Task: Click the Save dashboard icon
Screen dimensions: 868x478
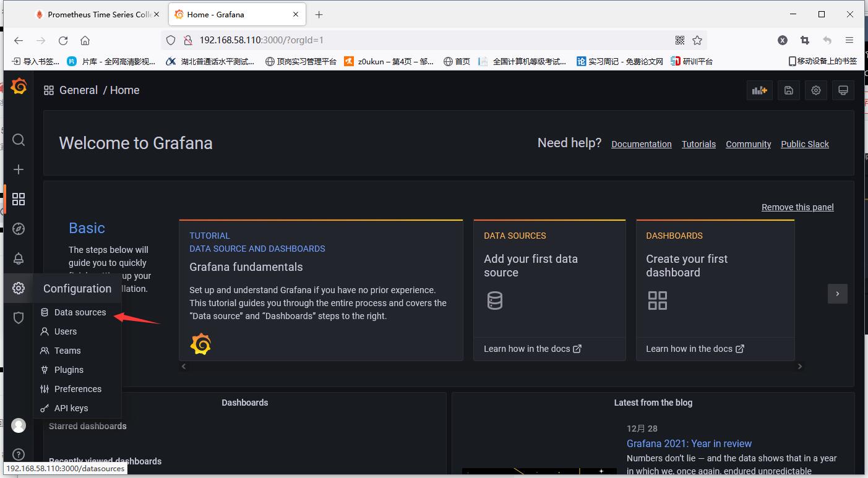Action: point(788,90)
